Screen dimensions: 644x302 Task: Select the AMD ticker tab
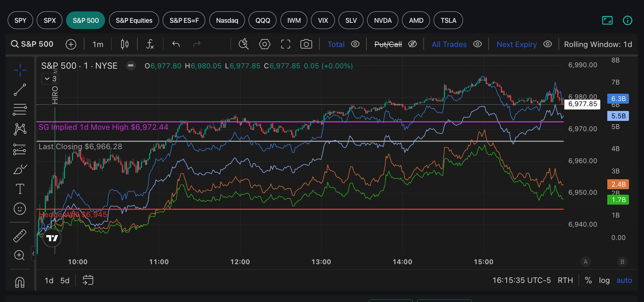416,20
